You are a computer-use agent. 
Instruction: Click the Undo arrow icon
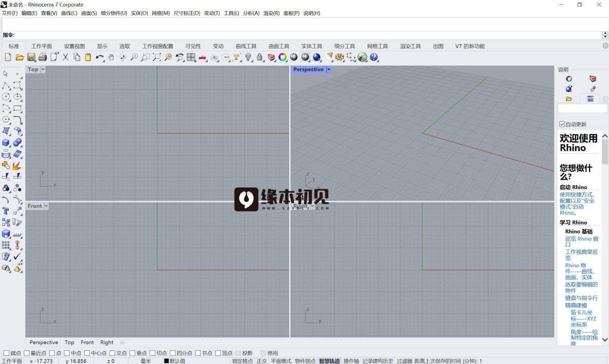tap(99, 57)
